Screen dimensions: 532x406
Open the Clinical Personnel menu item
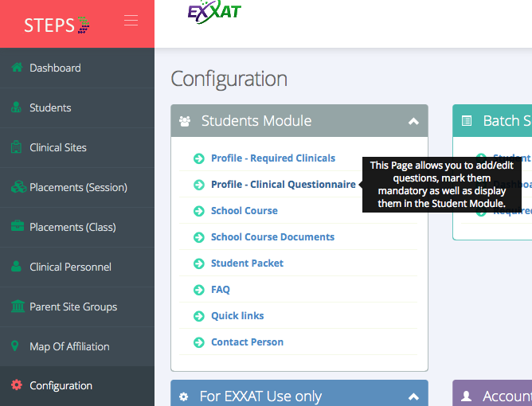(x=70, y=267)
